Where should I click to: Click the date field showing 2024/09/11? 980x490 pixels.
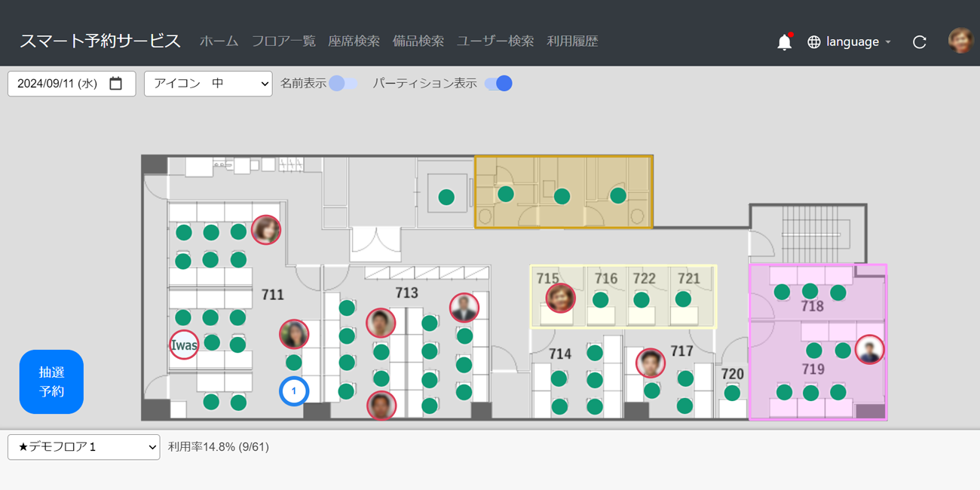59,84
